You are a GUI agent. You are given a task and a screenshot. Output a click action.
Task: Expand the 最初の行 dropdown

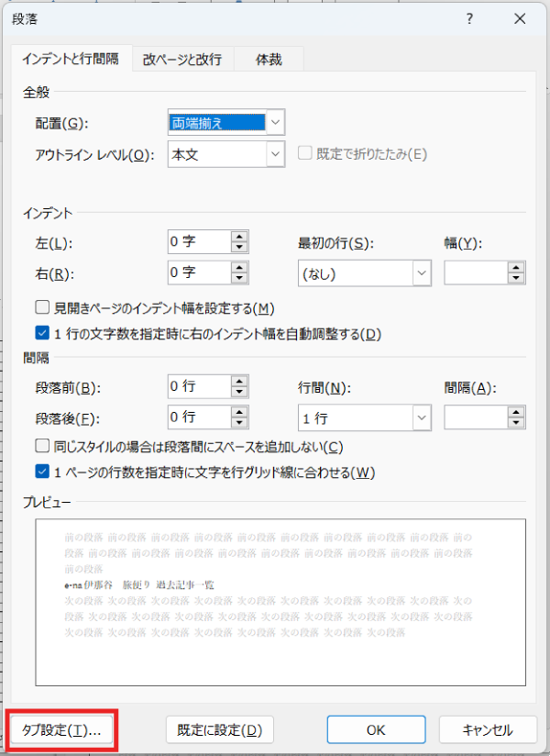pyautogui.click(x=422, y=273)
